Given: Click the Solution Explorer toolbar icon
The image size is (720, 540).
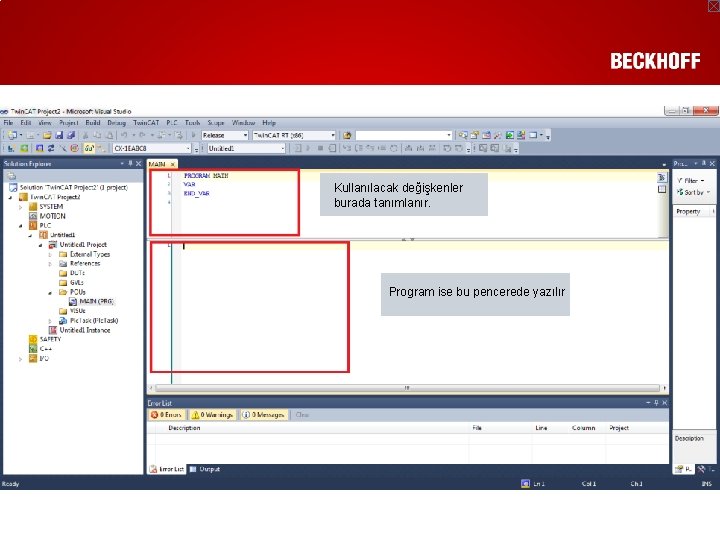Looking at the screenshot, I should (x=463, y=135).
